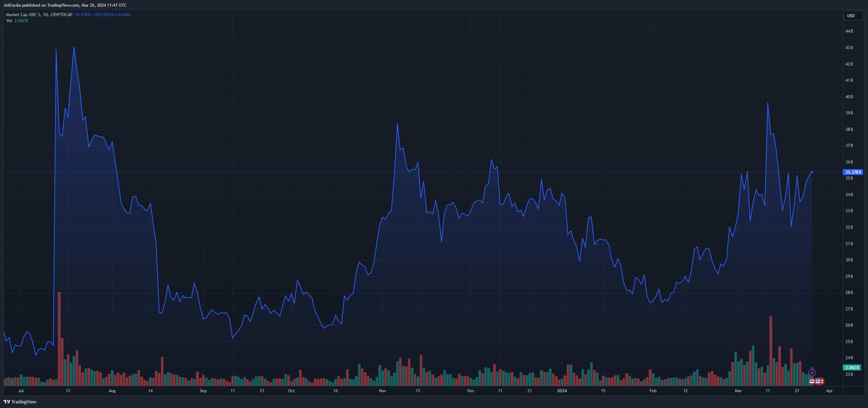Select the 1D interval in the chart legend
Viewport: 868px width, 408px height.
(x=46, y=15)
